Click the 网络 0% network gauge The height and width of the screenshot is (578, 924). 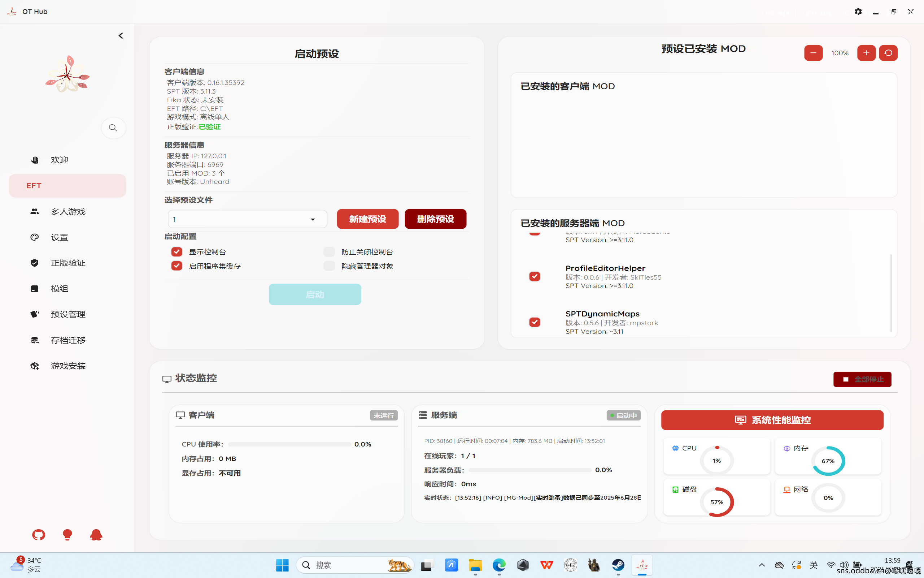828,498
